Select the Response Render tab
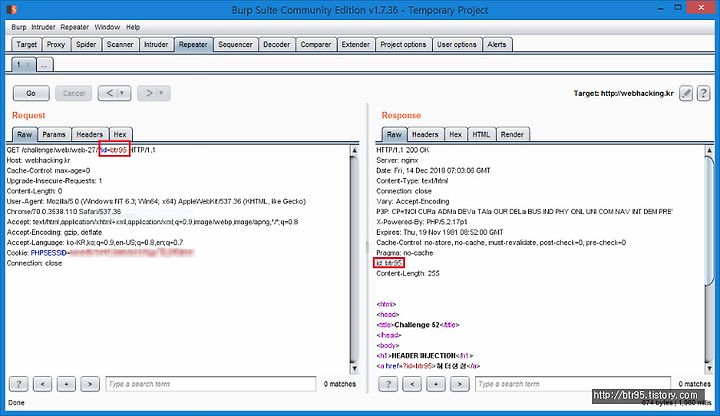Viewport: 720px width, 416px height. (x=512, y=135)
